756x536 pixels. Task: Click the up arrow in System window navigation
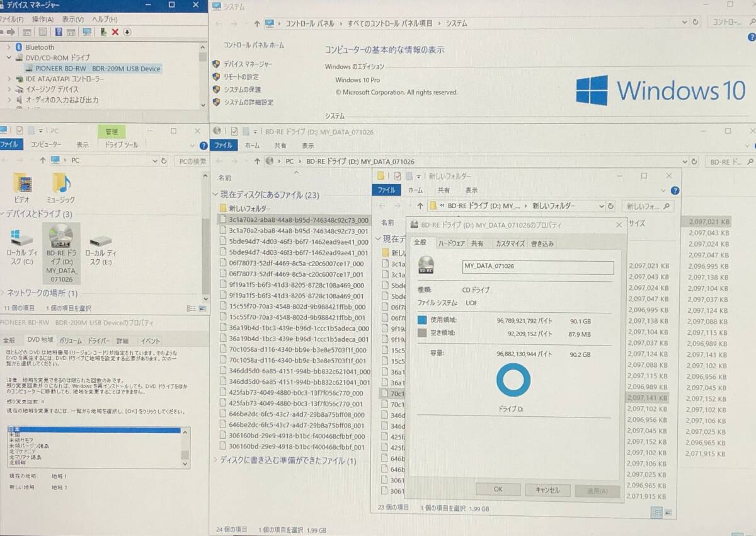point(256,23)
